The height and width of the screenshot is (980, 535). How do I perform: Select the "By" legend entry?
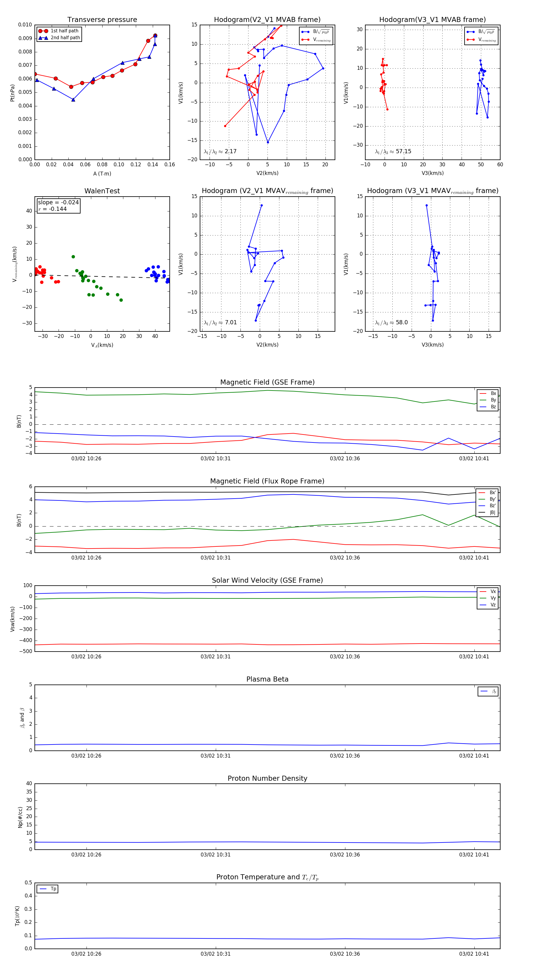[488, 400]
